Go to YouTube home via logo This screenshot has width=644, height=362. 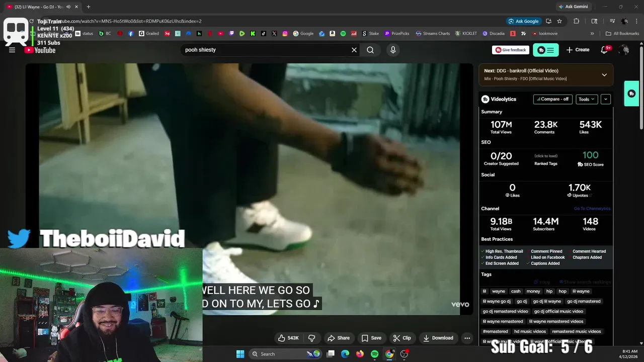(x=40, y=50)
